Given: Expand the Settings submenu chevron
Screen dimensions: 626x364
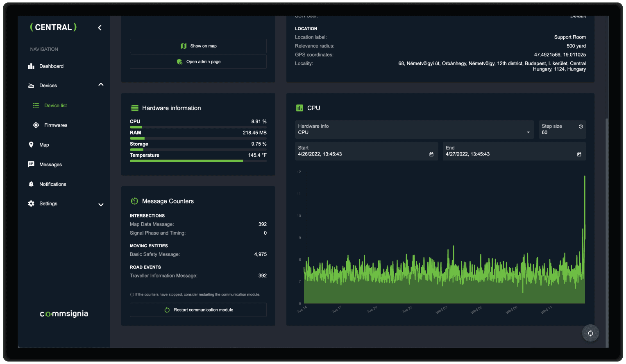Looking at the screenshot, I should pos(101,205).
